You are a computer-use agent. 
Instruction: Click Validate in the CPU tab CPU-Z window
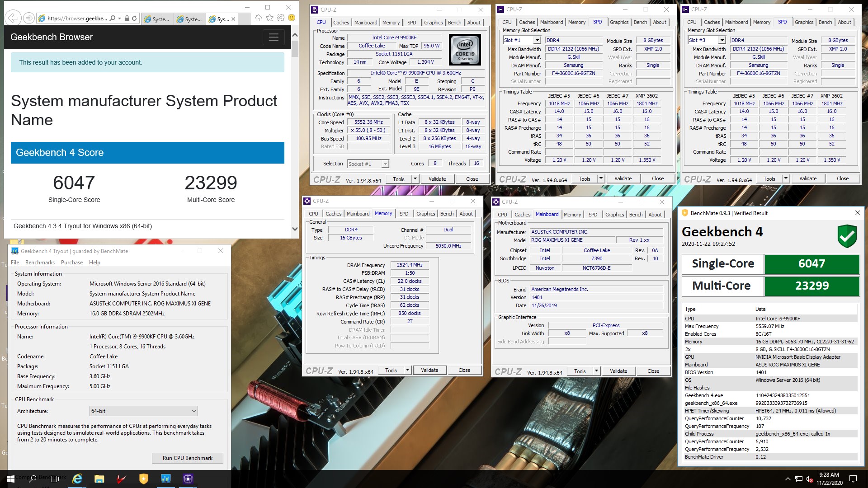437,179
